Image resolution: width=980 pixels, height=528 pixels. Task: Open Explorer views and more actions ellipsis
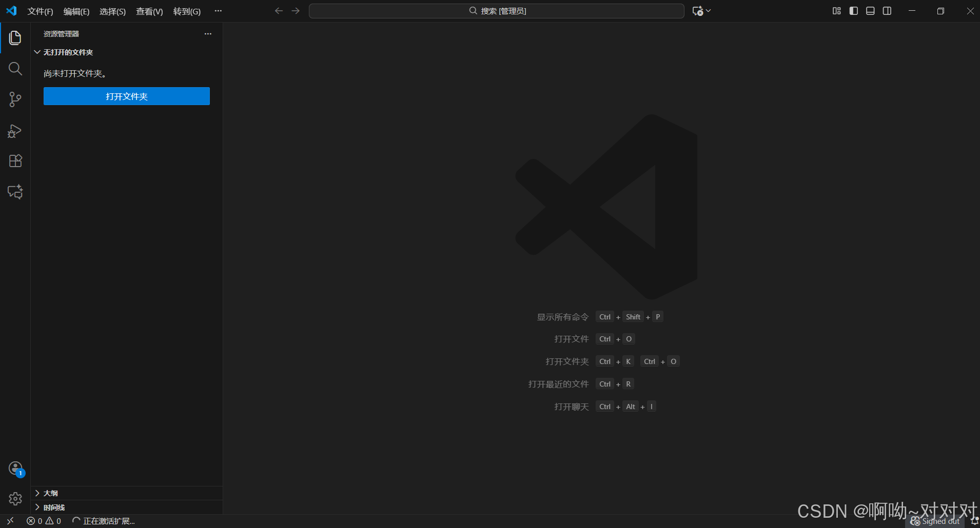208,34
